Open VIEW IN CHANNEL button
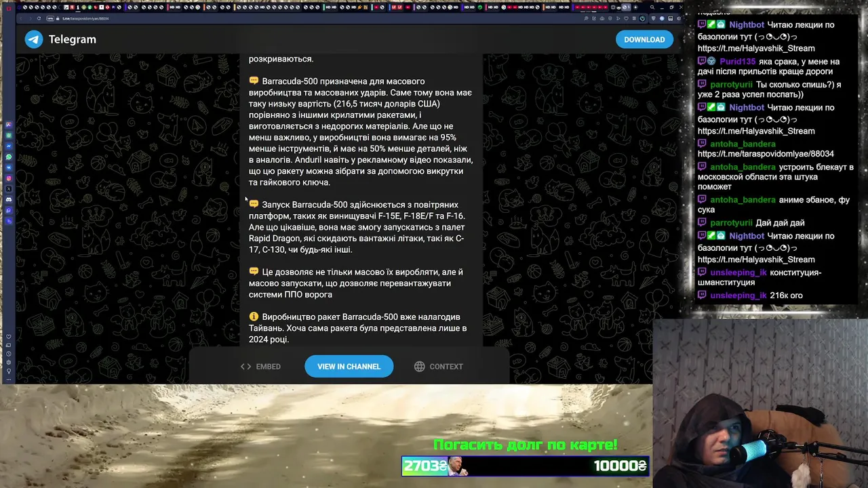Viewport: 868px width, 488px height. click(x=349, y=366)
